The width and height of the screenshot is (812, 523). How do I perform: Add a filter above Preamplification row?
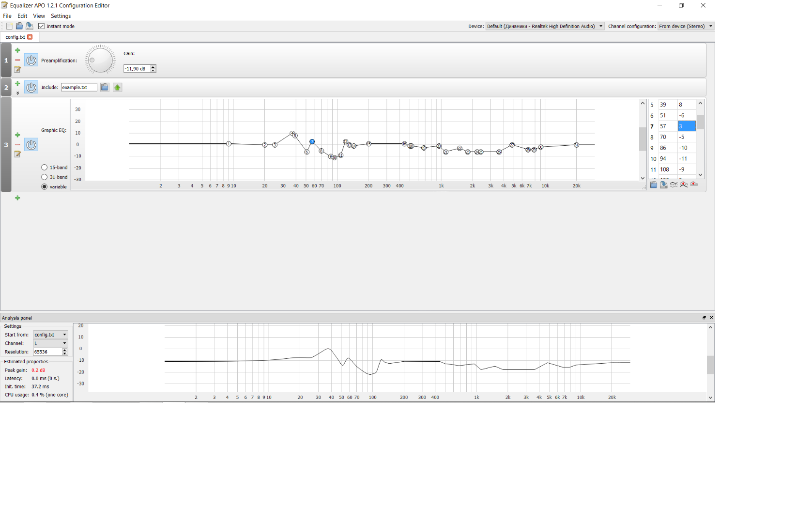click(17, 50)
